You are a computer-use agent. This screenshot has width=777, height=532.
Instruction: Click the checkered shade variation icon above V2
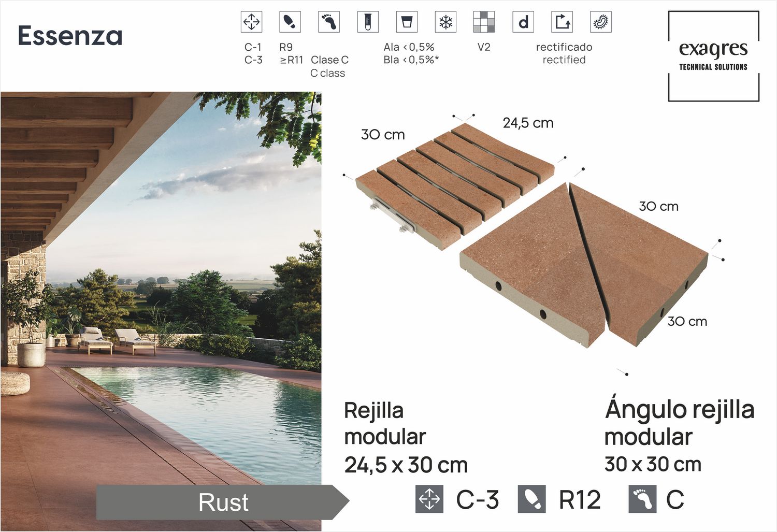point(484,22)
